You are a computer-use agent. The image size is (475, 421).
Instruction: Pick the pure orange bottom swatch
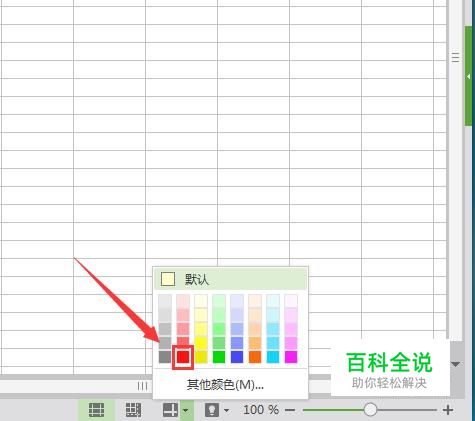pyautogui.click(x=255, y=357)
